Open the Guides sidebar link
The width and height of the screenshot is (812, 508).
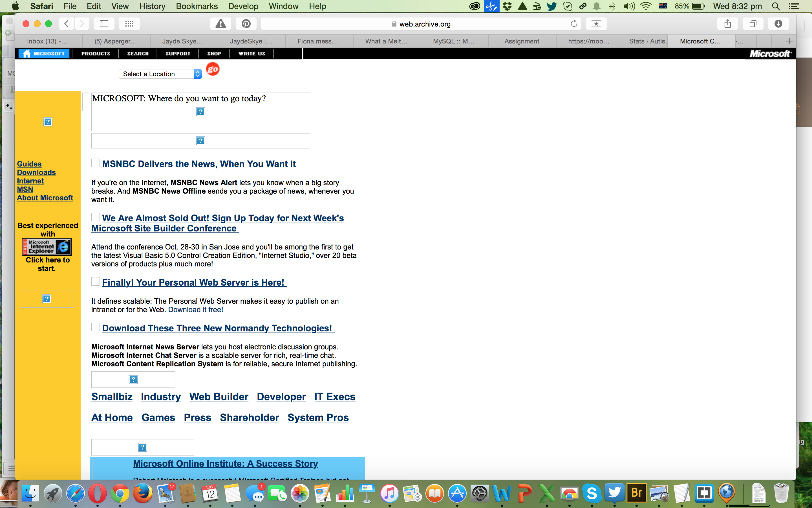click(x=29, y=164)
